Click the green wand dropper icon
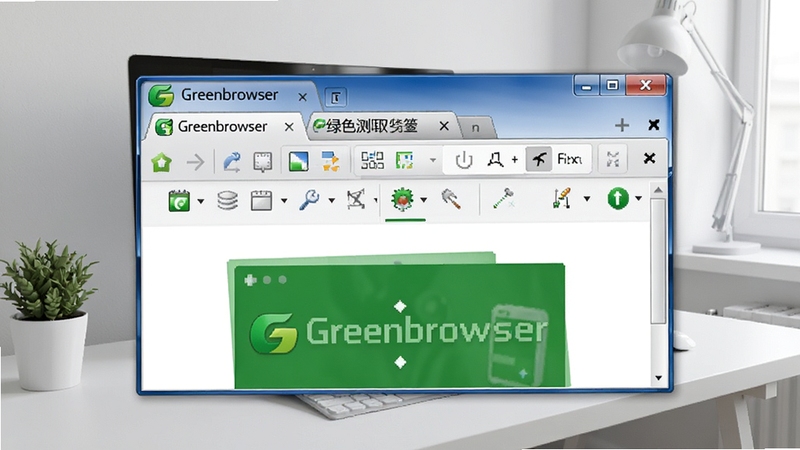800x450 pixels. [504, 198]
